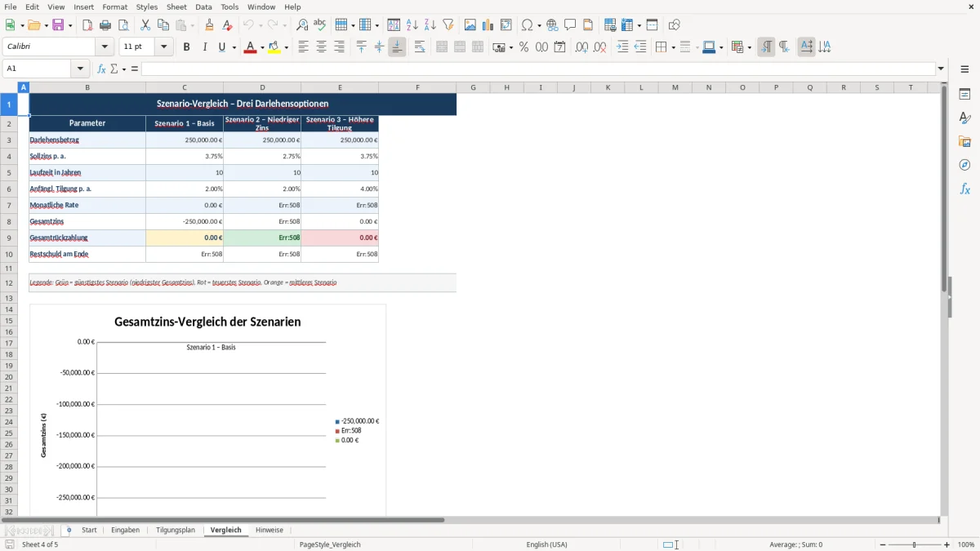Open the Open-file dropdown arrow
980x551 pixels.
click(x=46, y=25)
